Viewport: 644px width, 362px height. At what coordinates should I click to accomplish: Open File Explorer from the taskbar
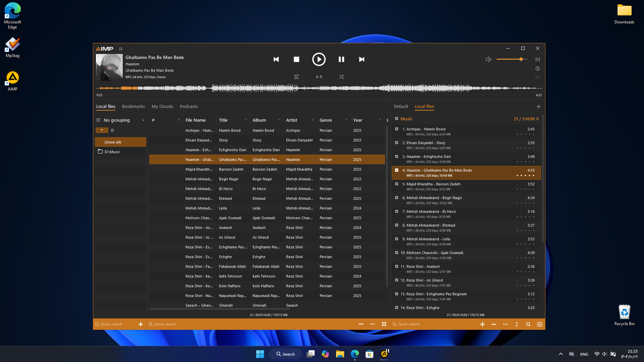340,354
